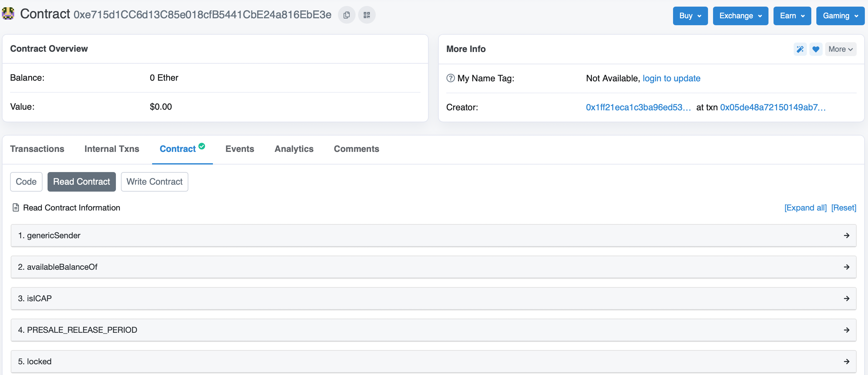Show QR code for contract address
868x375 pixels.
(367, 15)
